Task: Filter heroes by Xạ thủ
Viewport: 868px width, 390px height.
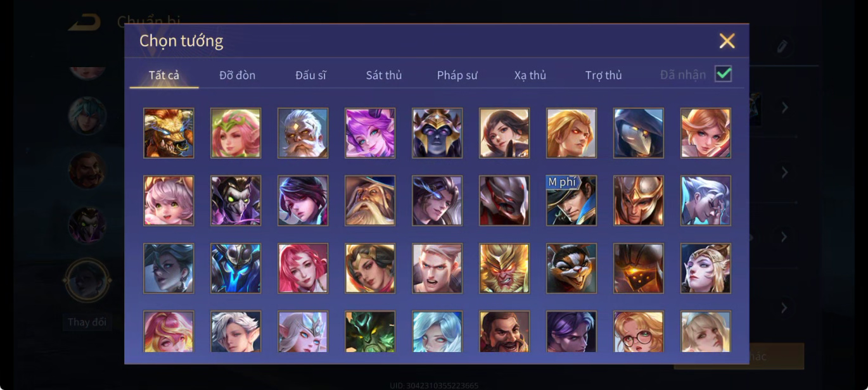Action: [x=530, y=75]
